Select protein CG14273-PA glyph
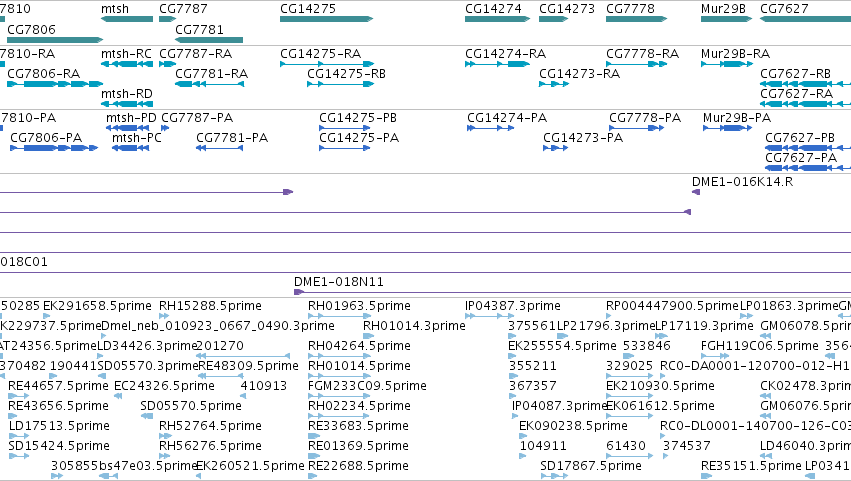This screenshot has height=481, width=851. (555, 148)
